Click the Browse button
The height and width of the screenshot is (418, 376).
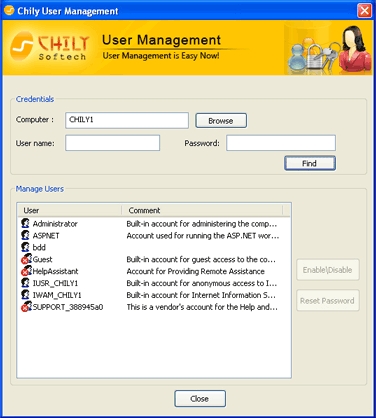(221, 121)
